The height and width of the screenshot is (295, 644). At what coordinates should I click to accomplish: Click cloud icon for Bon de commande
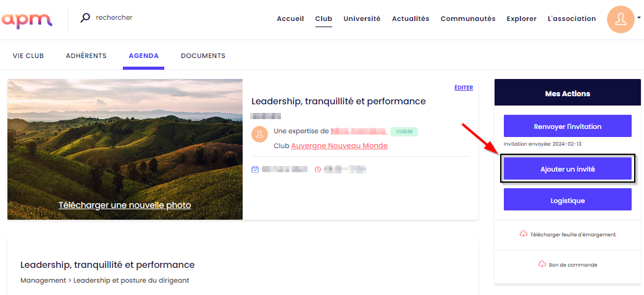coord(542,264)
